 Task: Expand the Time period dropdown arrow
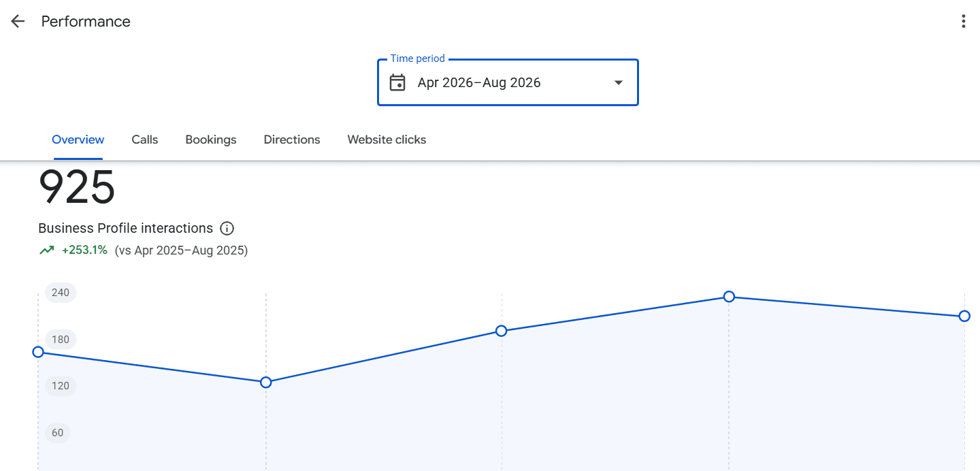[x=619, y=82]
